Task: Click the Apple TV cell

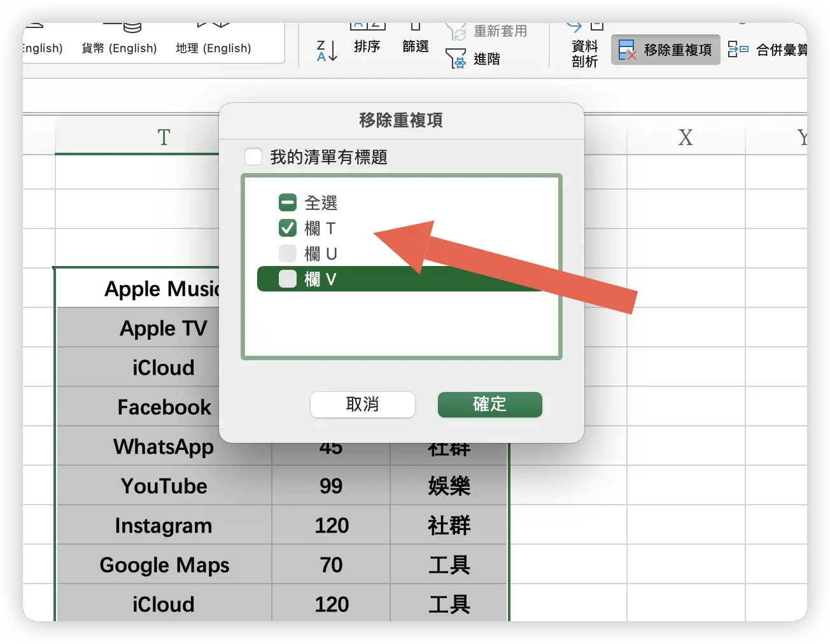Action: pyautogui.click(x=138, y=328)
